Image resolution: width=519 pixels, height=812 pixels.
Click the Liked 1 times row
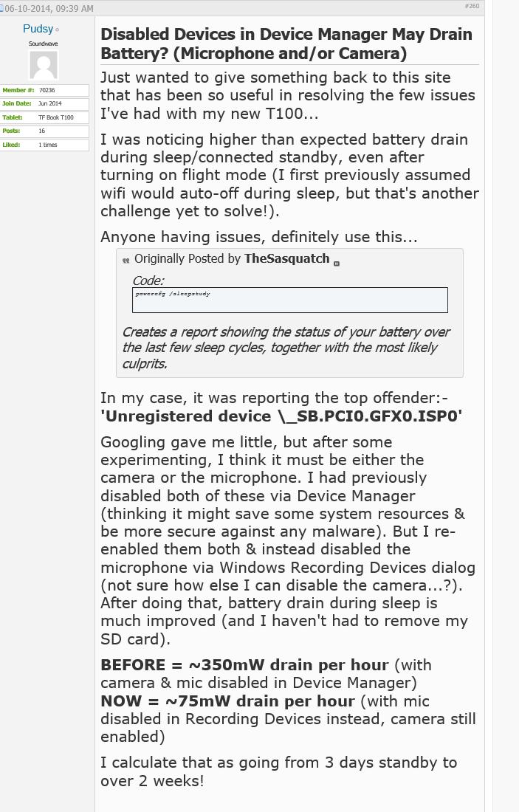(44, 145)
